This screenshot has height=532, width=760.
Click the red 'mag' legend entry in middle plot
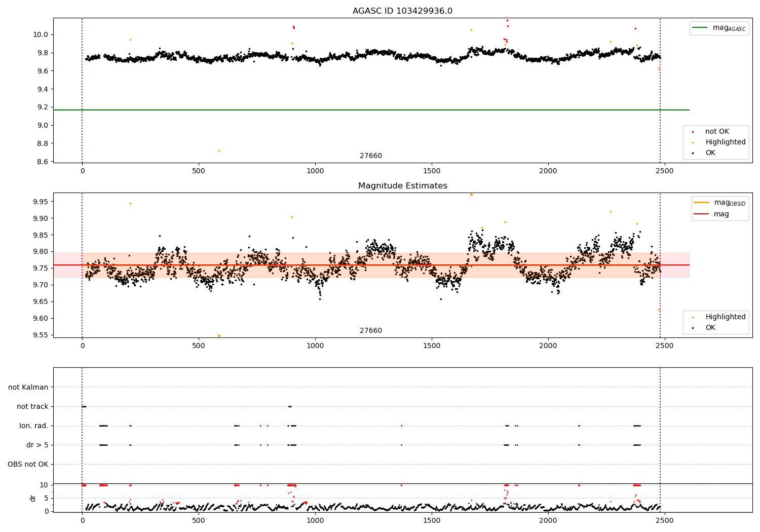[712, 214]
